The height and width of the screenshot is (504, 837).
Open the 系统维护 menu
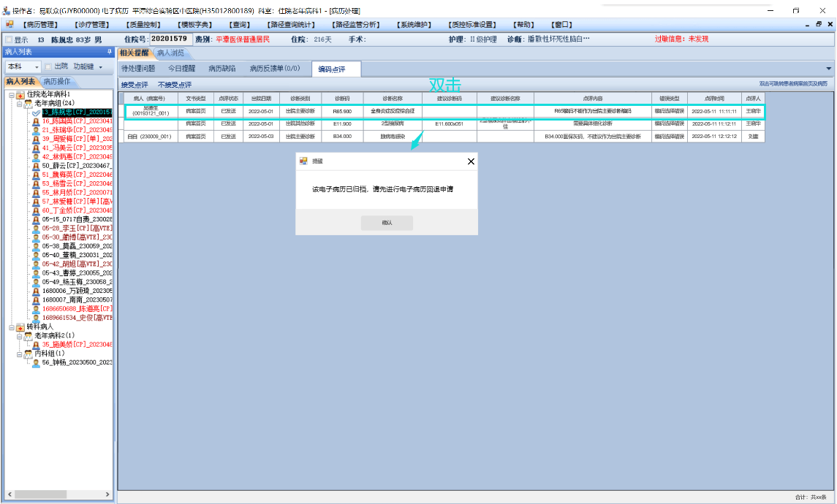(x=414, y=25)
